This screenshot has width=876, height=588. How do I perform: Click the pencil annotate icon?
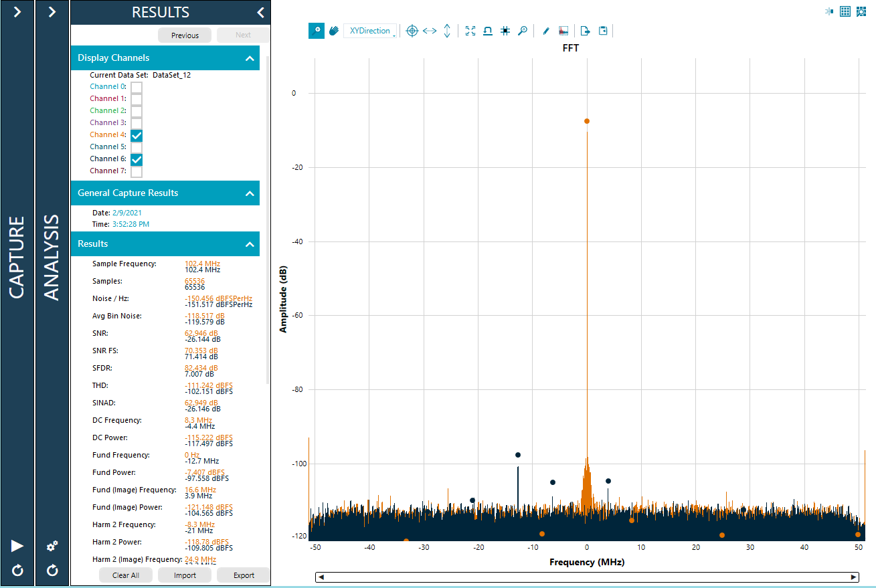(545, 31)
